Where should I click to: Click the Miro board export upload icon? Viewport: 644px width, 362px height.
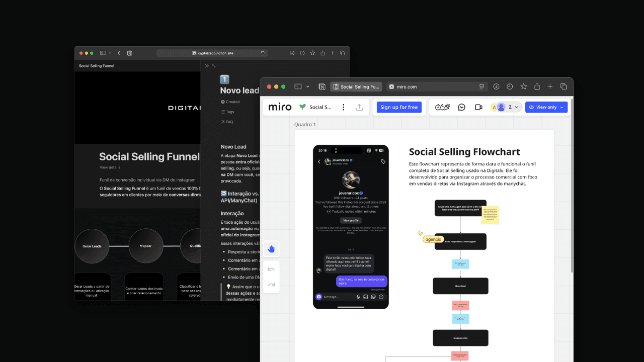pos(359,107)
